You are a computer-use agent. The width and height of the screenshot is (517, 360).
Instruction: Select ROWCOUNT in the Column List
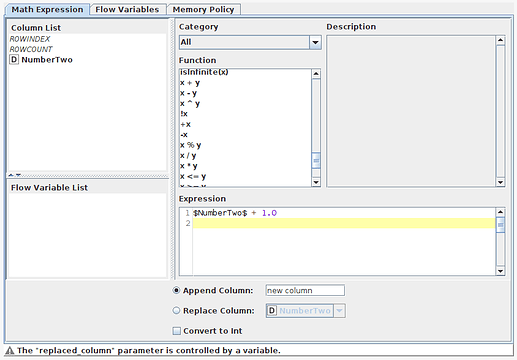(31, 49)
